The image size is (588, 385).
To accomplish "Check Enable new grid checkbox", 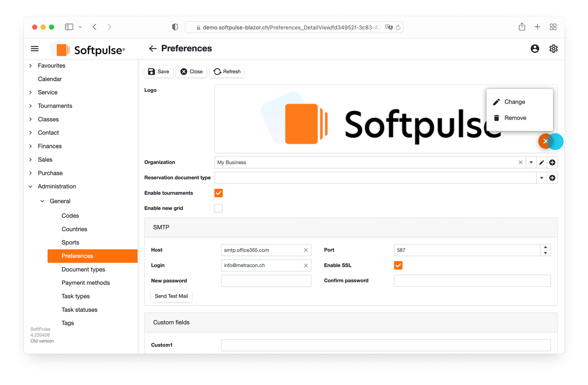I will tap(219, 208).
